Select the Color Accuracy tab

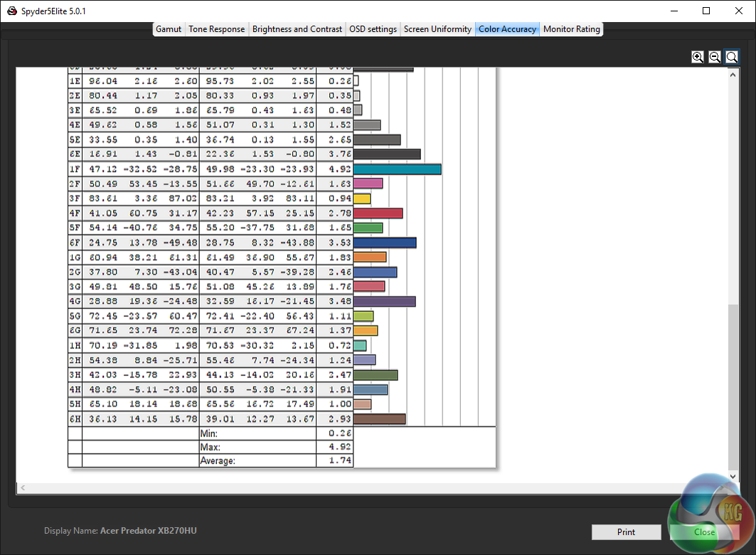(507, 29)
